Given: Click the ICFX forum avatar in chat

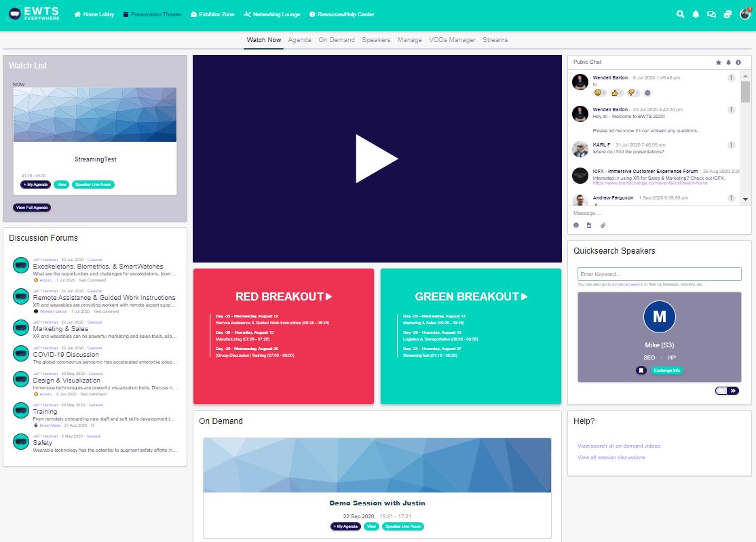Looking at the screenshot, I should click(580, 176).
